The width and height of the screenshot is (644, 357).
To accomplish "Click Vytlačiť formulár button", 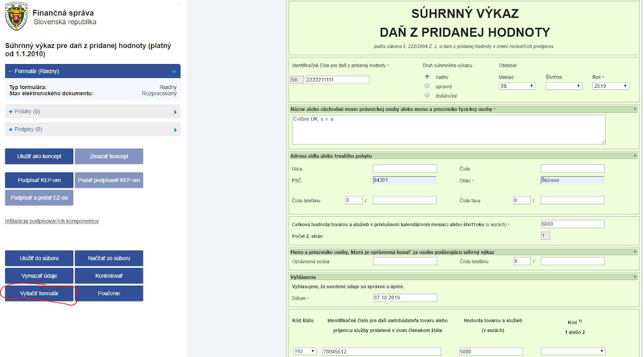I will 39,293.
